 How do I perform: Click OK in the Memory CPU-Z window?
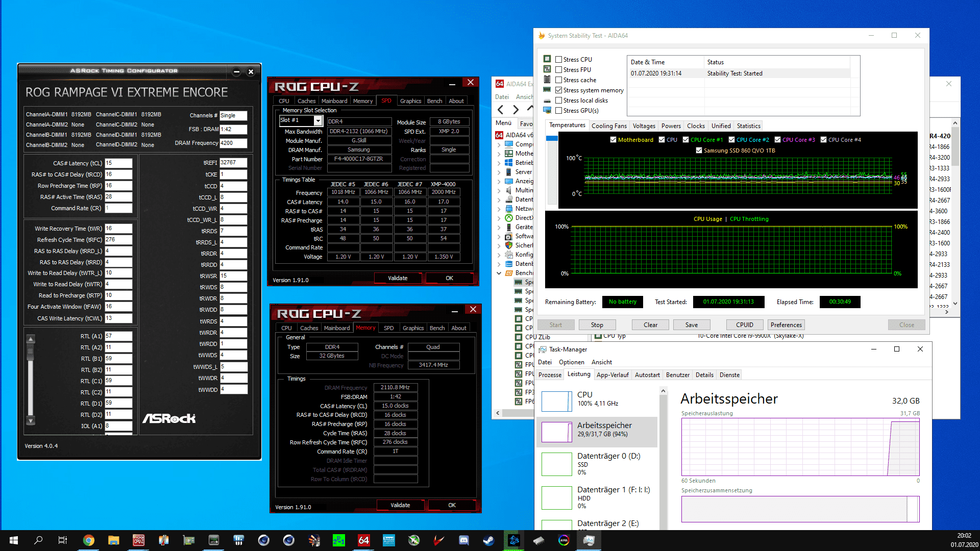point(452,505)
